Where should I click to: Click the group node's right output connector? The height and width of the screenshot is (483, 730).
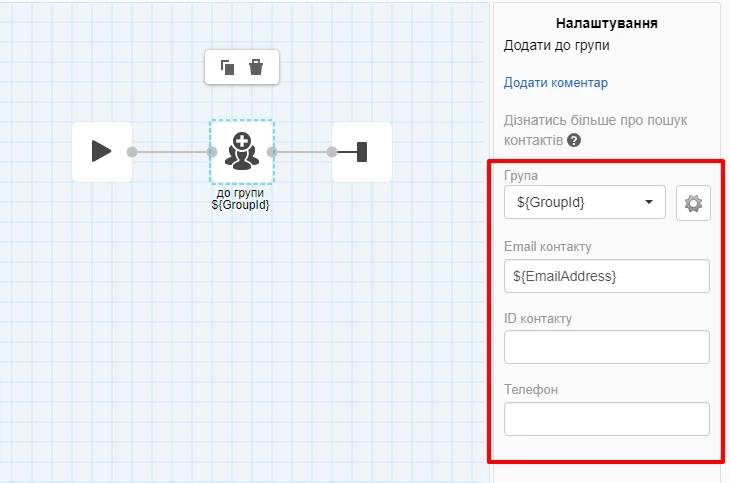click(271, 152)
